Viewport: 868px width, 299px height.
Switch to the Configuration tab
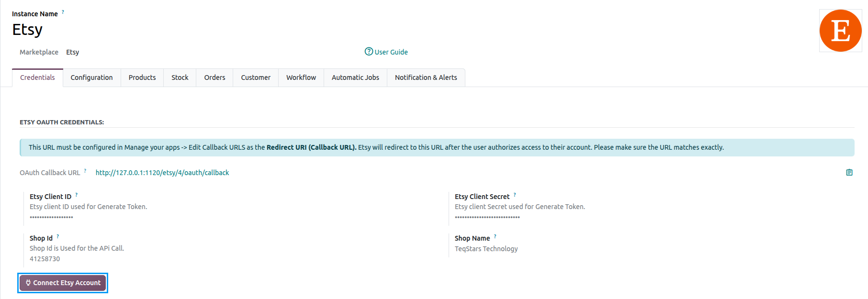91,78
